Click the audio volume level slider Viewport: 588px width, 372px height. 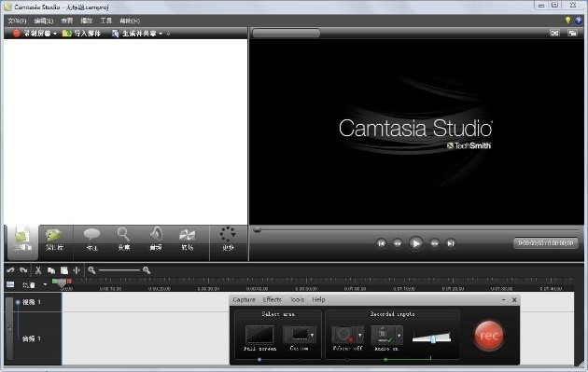(431, 338)
